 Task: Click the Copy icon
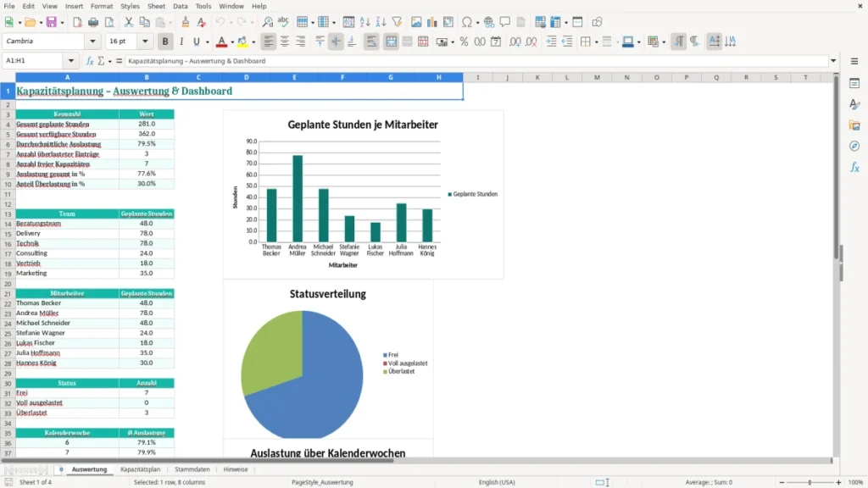(144, 22)
